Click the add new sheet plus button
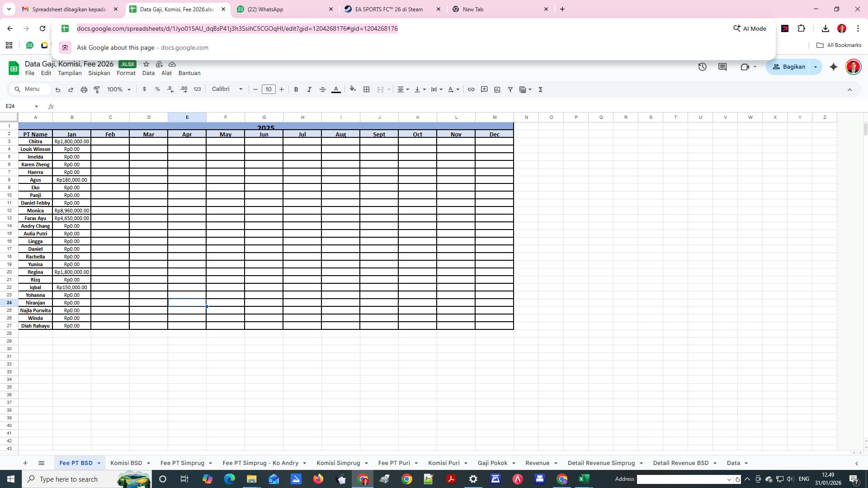This screenshot has height=488, width=868. [x=25, y=463]
